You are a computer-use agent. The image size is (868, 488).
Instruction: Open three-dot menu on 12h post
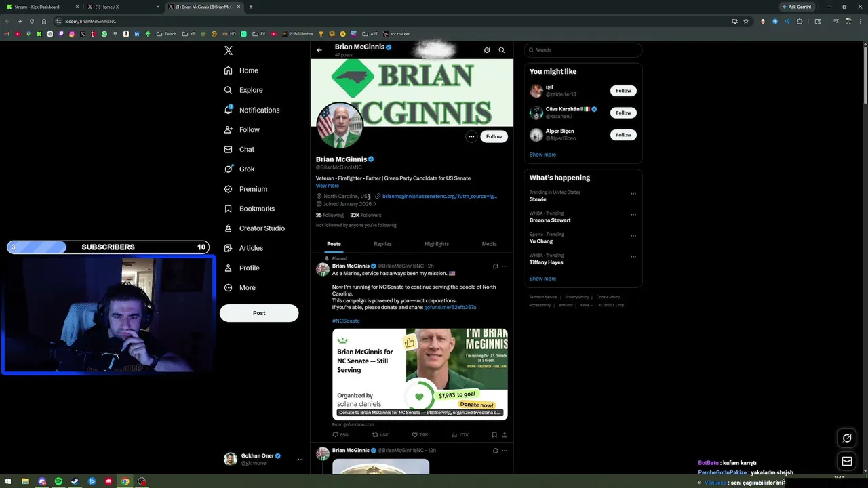[504, 451]
